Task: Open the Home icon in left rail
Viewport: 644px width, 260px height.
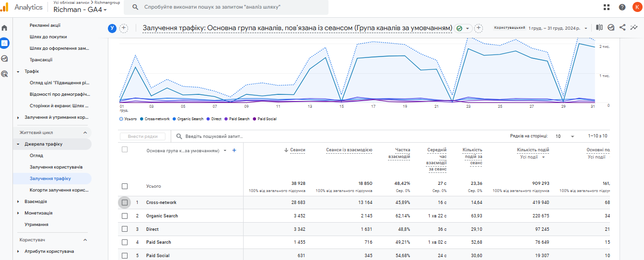Action: click(x=4, y=28)
